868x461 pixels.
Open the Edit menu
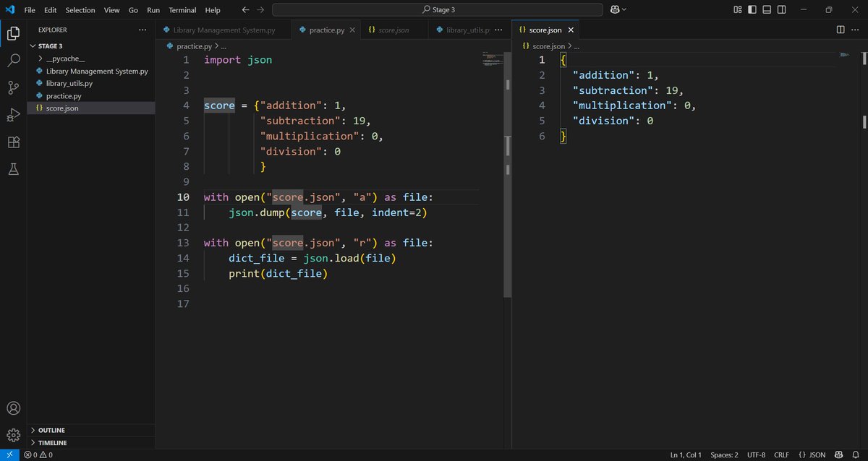(50, 10)
